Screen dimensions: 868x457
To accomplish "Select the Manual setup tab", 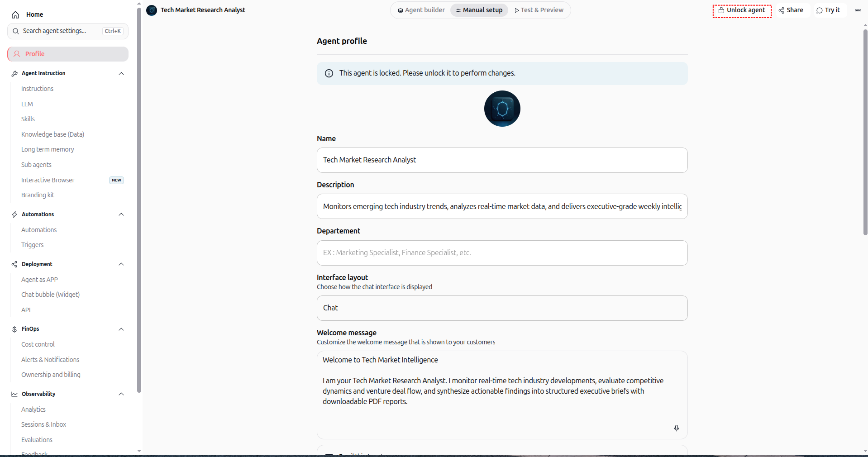I will [x=479, y=10].
